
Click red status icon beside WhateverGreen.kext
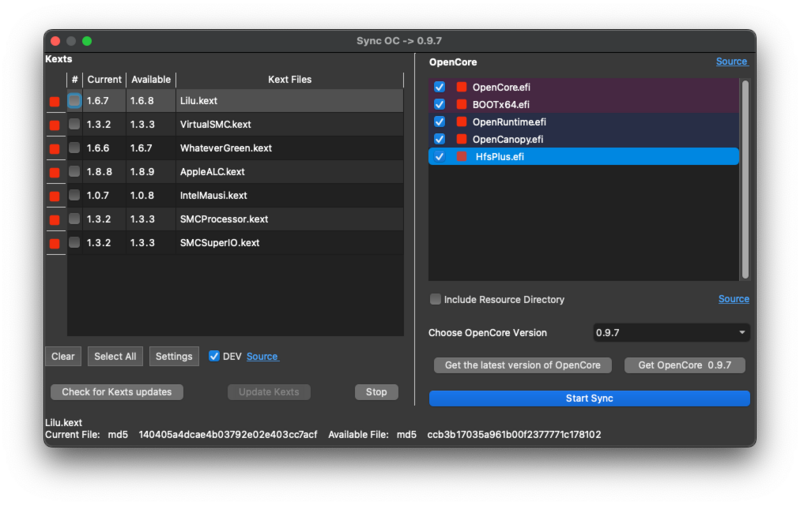pos(55,149)
